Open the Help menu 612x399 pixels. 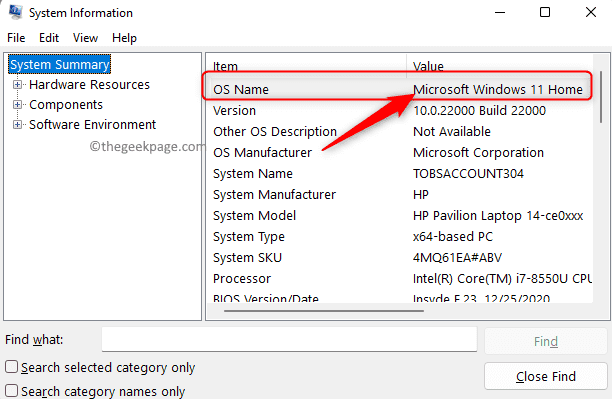click(124, 38)
